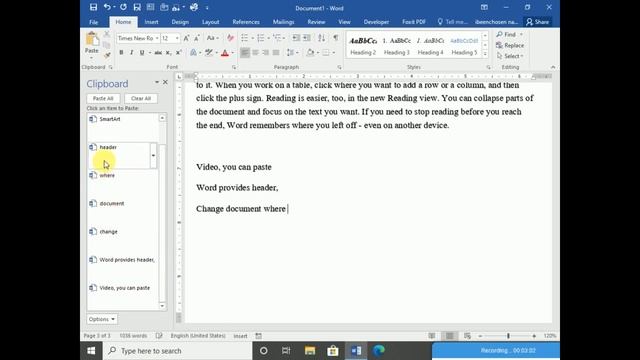Click the zoom slider handle

(508, 336)
